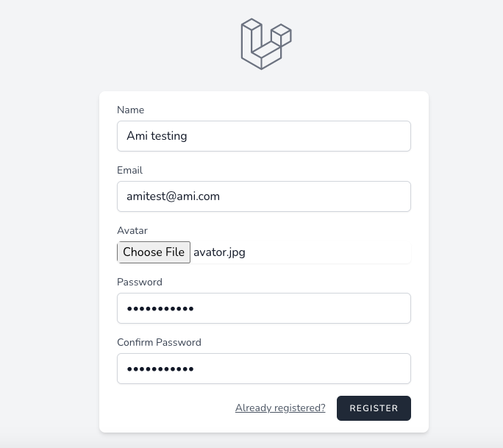Follow the Already registered? link

click(x=280, y=408)
